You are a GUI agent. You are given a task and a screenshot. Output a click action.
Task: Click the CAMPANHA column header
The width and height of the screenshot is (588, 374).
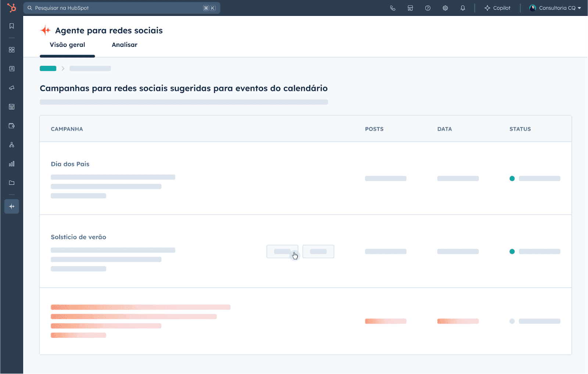point(67,129)
